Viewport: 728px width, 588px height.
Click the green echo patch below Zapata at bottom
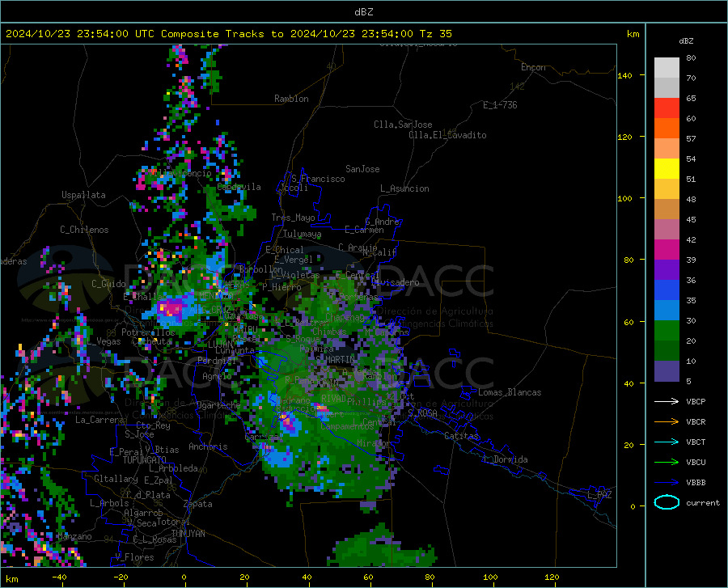click(383, 548)
